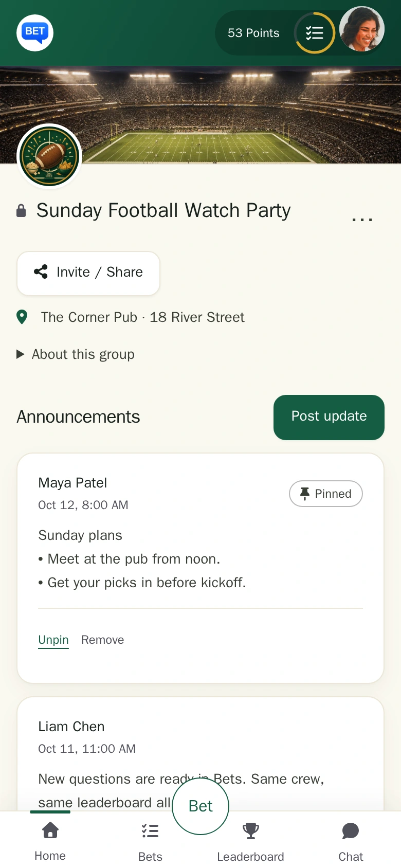The width and height of the screenshot is (401, 868).
Task: Open the Leaderboard trophy tab
Action: [x=250, y=840]
